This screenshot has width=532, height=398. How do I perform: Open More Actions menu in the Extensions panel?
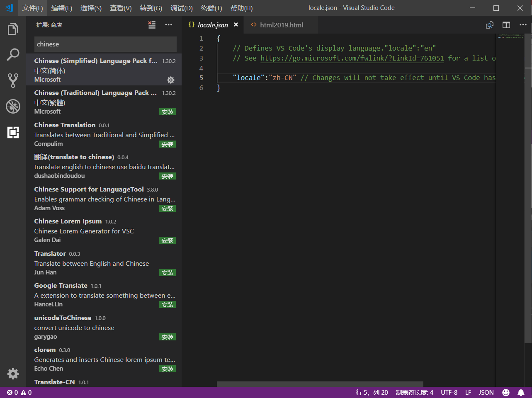click(x=168, y=25)
